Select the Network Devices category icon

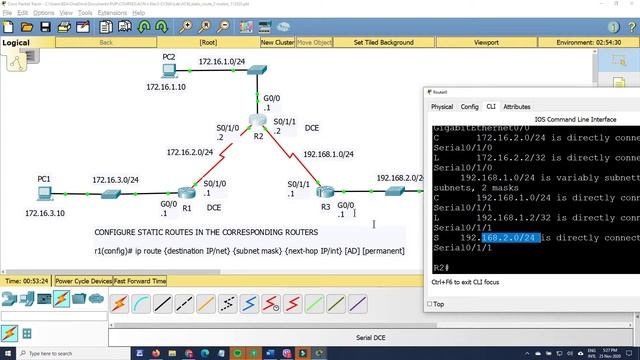click(9, 299)
